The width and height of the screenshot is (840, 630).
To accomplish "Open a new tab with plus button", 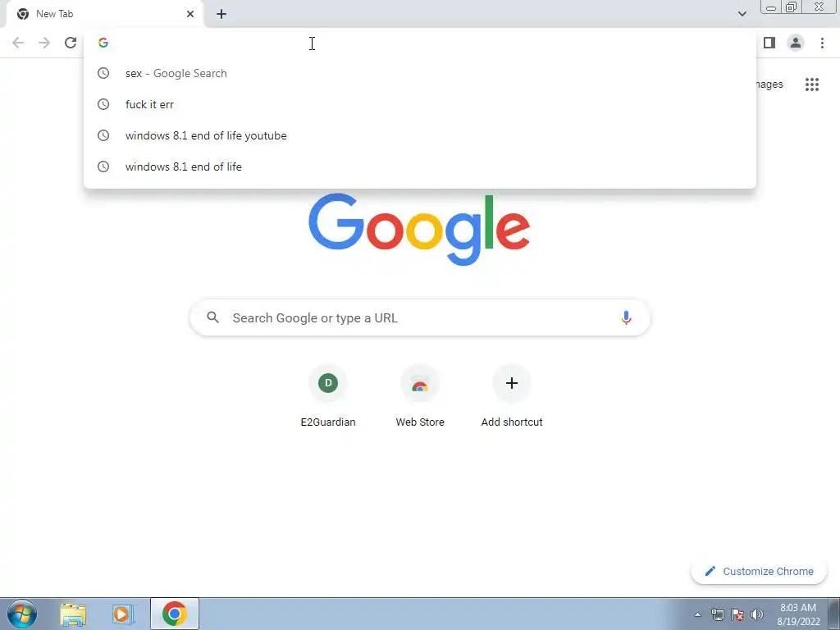I will (x=221, y=14).
